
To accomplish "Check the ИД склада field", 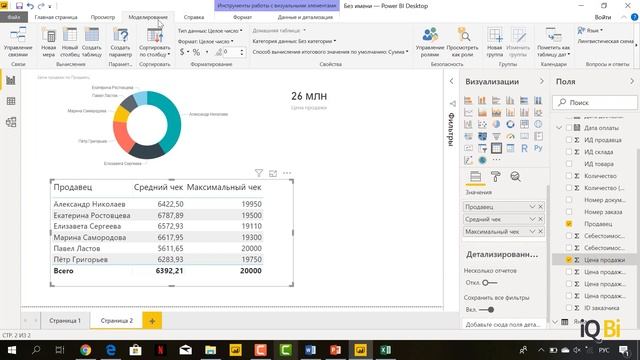I will point(569,152).
